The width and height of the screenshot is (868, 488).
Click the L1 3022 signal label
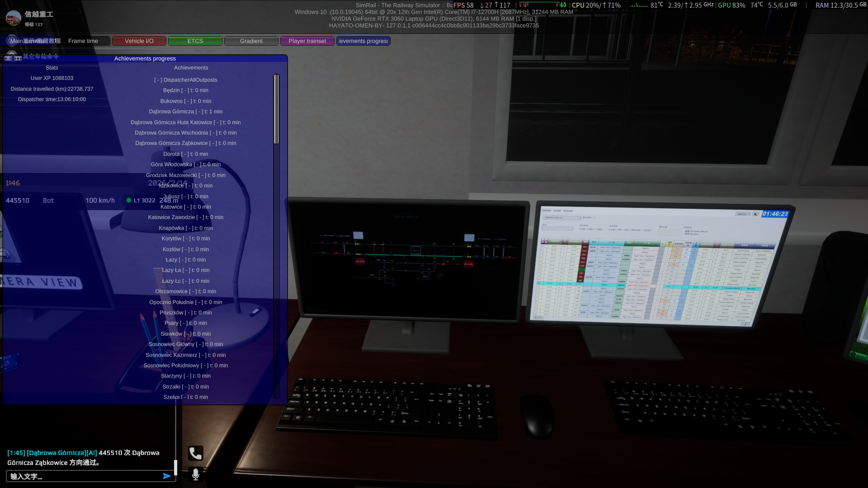145,201
